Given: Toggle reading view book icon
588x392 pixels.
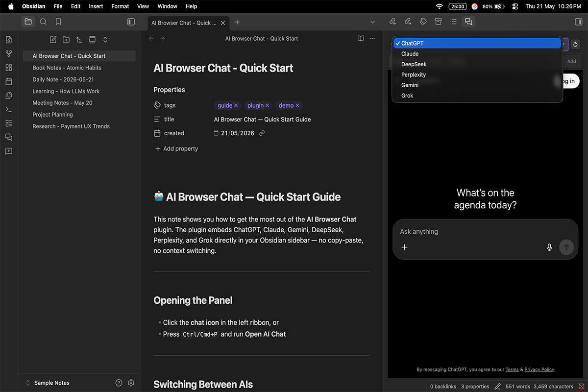Looking at the screenshot, I should 361,39.
